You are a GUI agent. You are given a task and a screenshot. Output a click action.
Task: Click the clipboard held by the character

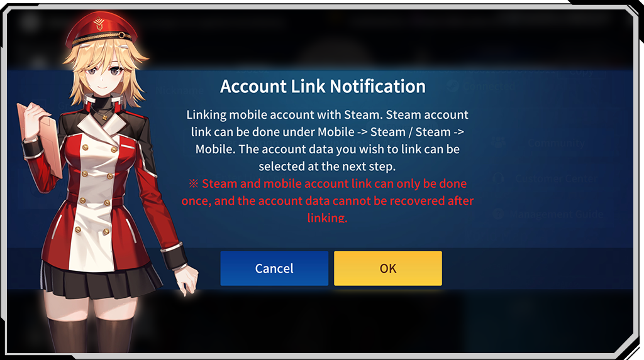coord(40,139)
